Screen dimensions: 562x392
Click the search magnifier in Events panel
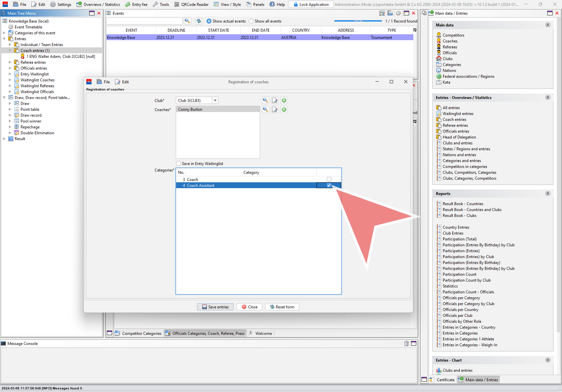pos(187,21)
